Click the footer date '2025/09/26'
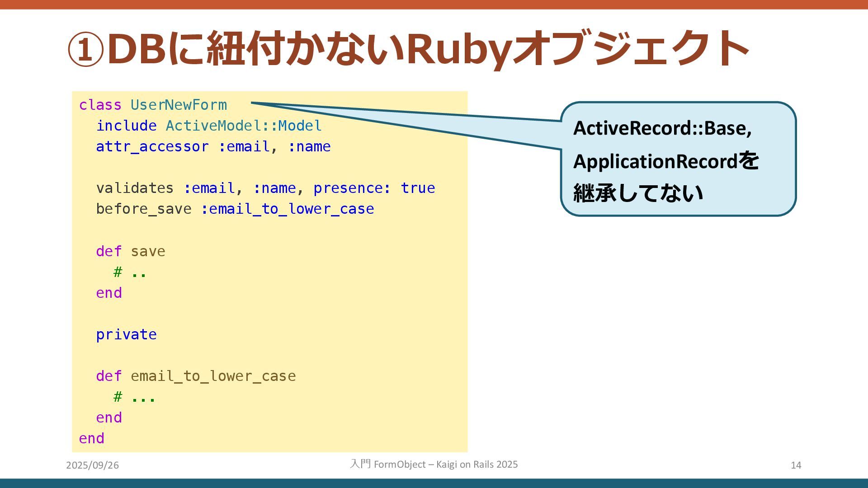 coord(92,465)
